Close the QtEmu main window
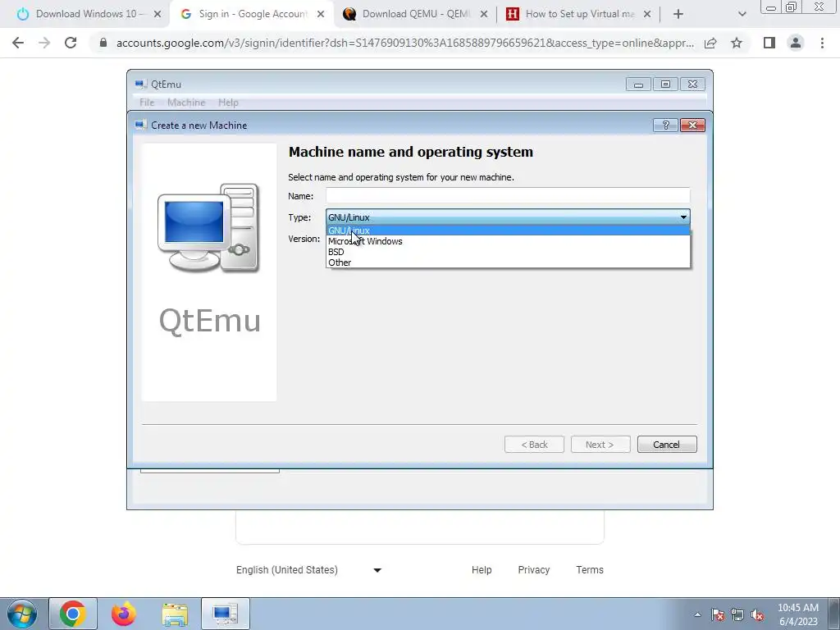Image resolution: width=840 pixels, height=630 pixels. coord(692,84)
